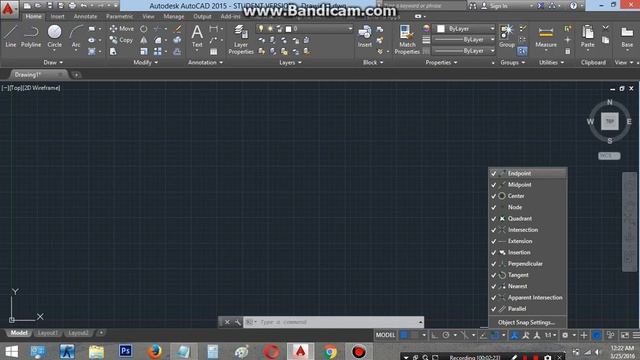Viewport: 640px width, 360px height.
Task: Toggle the Tangent object snap
Action: 528,275
